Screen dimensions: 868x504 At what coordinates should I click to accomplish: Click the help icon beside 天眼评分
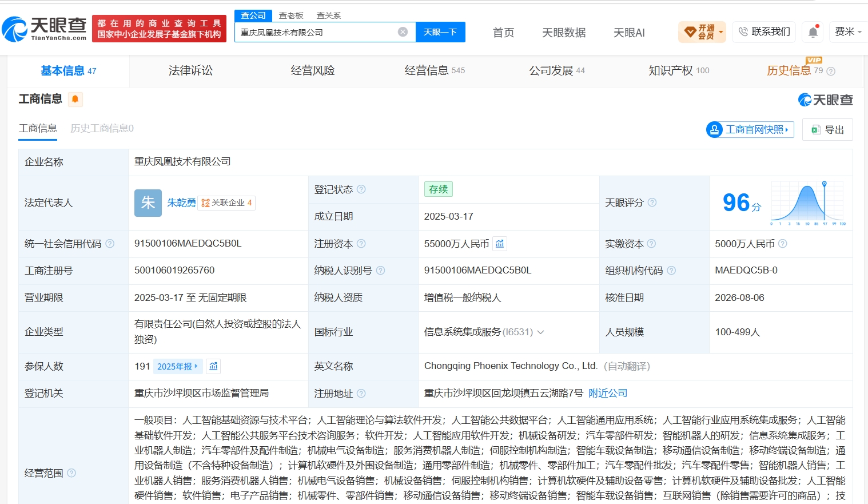pos(652,203)
